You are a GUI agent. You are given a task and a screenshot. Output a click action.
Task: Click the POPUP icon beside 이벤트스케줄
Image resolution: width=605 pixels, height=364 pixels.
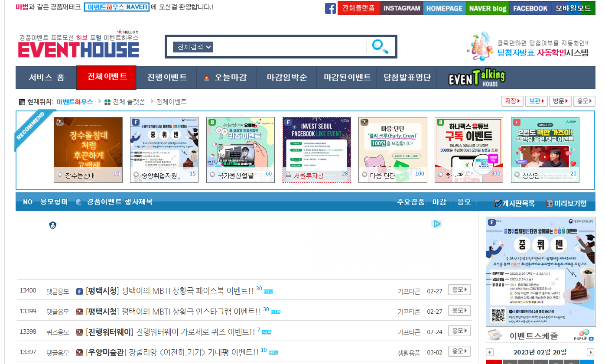coord(584,335)
